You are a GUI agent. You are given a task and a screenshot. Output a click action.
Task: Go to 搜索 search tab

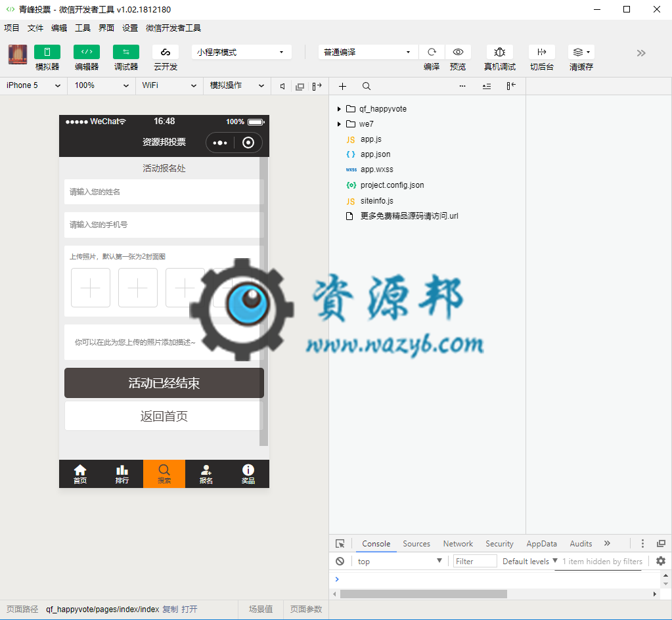pos(164,474)
